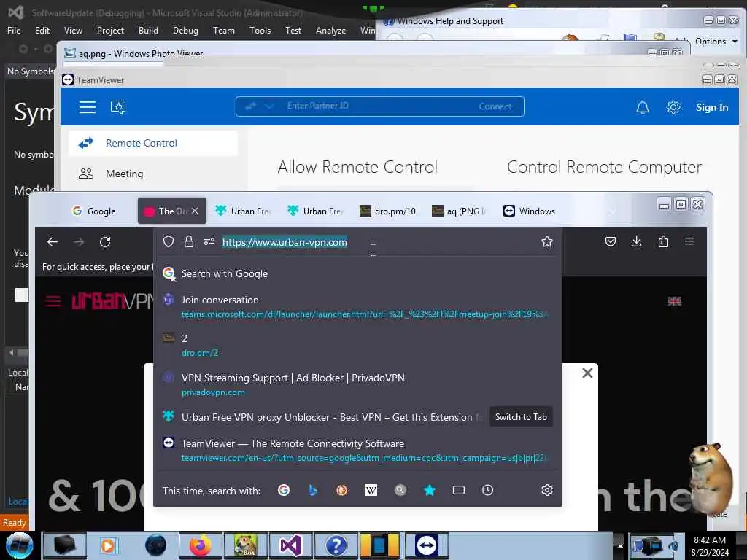The height and width of the screenshot is (560, 747).
Task: Open TeamViewer Remote Connectivity suggestion
Action: [357, 451]
